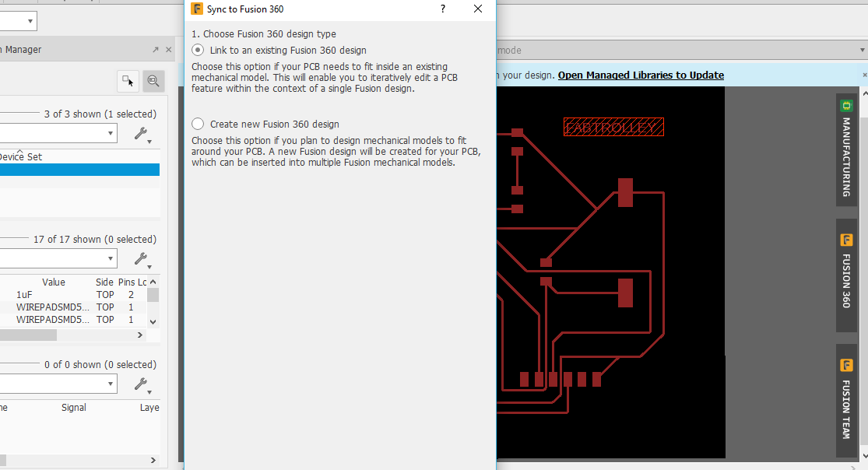This screenshot has width=868, height=470.
Task: Click the parts list scroll-up arrow
Action: point(153,282)
